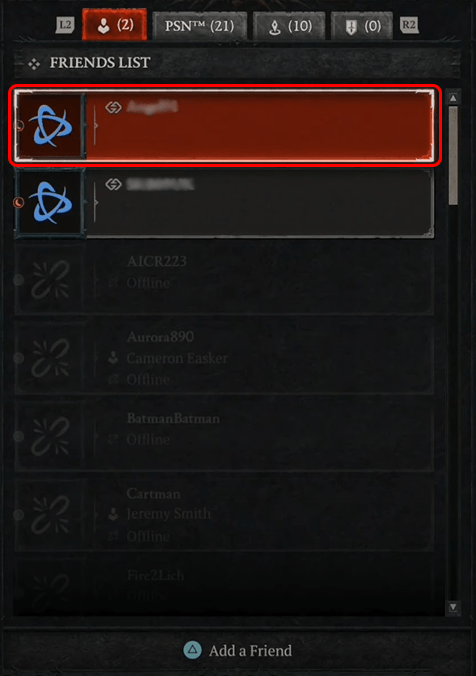Select offline friend Cartman

[224, 514]
